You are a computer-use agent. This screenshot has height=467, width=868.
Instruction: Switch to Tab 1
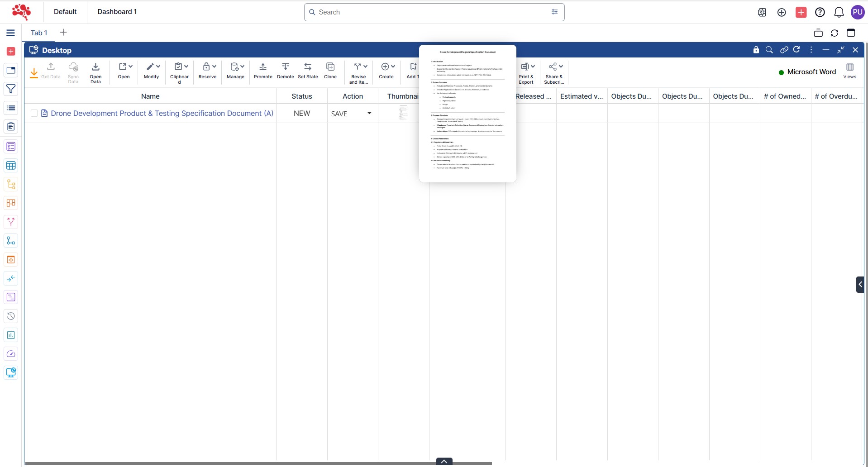(39, 33)
